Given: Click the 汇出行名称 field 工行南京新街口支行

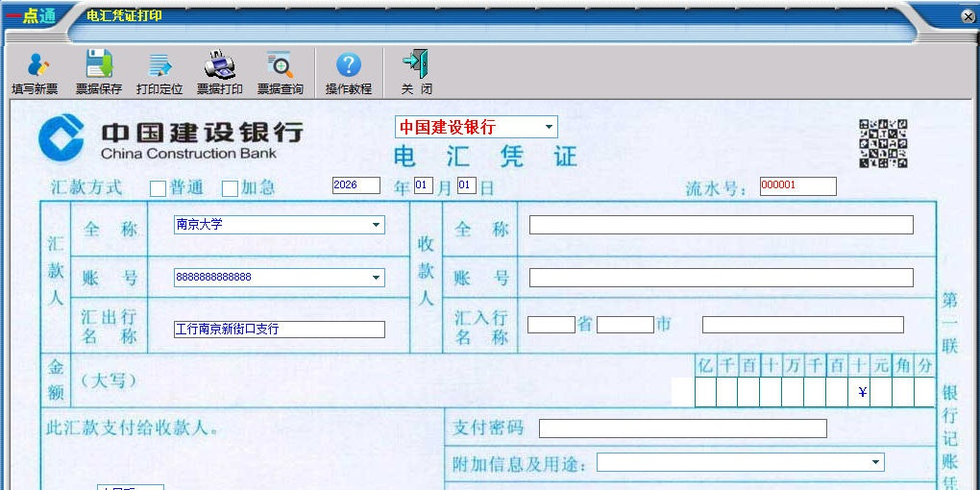Looking at the screenshot, I should pyautogui.click(x=280, y=330).
